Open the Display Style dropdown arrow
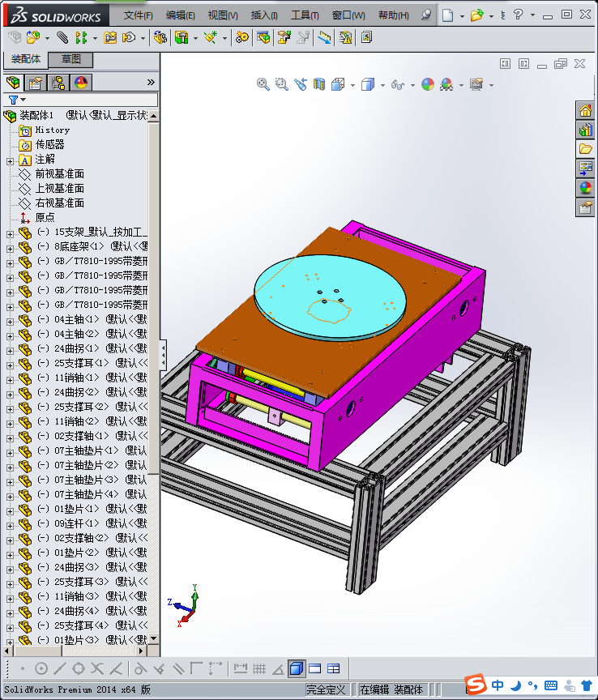The height and width of the screenshot is (700, 598). click(x=382, y=85)
